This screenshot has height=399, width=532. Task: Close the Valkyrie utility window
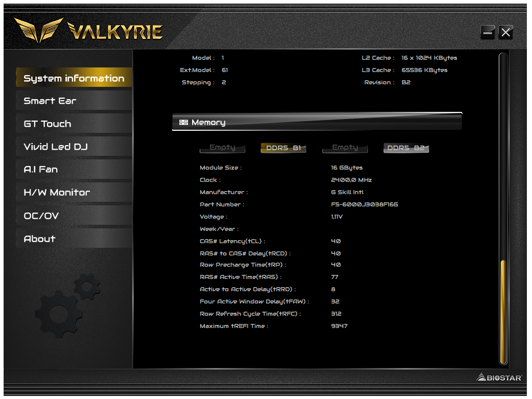tap(505, 33)
